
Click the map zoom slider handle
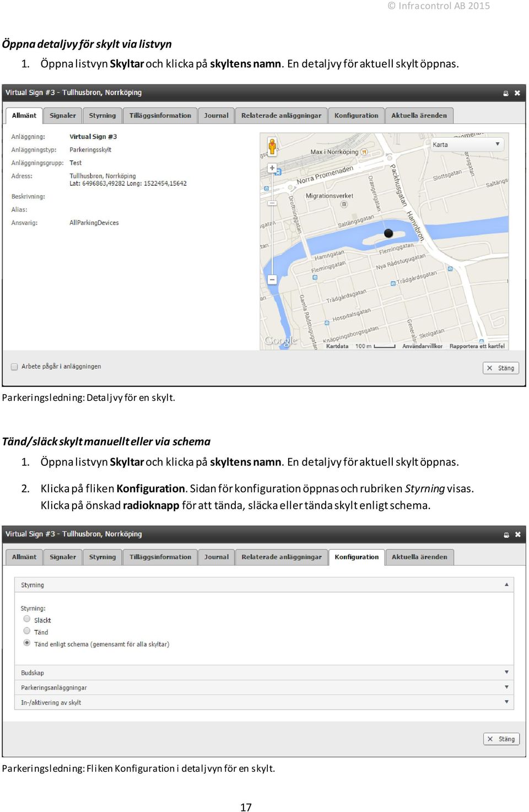[x=272, y=203]
